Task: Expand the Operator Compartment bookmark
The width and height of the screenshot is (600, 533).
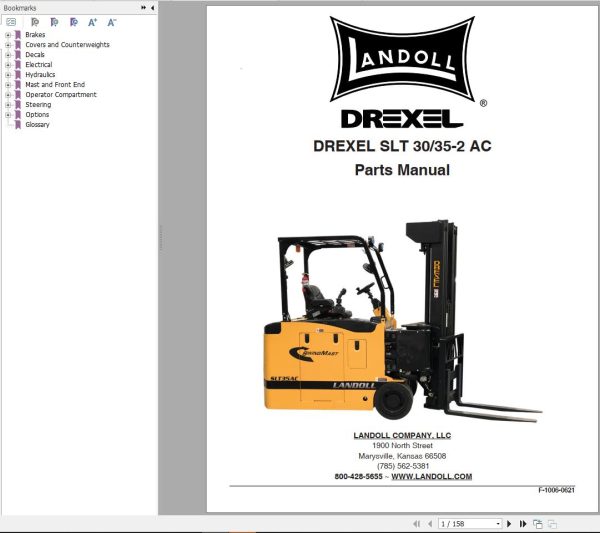Action: tap(8, 95)
